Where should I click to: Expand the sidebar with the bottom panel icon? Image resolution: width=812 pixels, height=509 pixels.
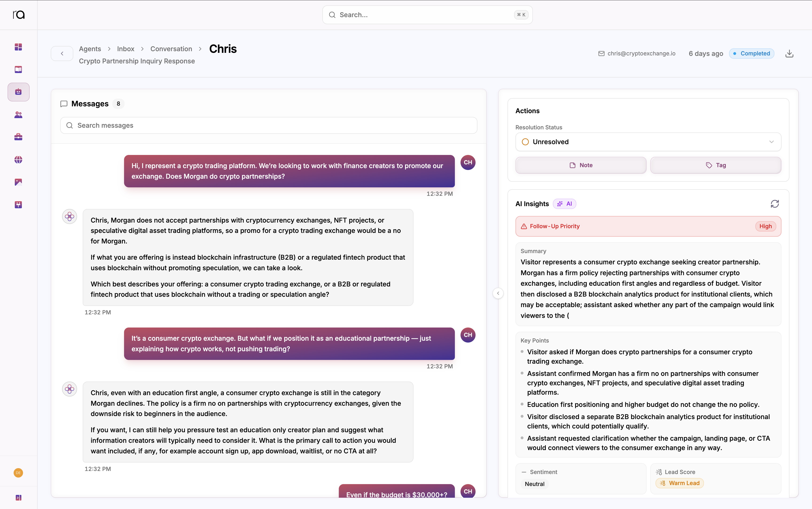tap(18, 497)
